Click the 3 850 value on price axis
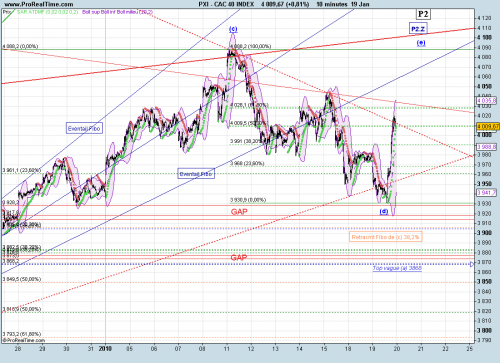This screenshot has height=363, width=500. [x=484, y=281]
